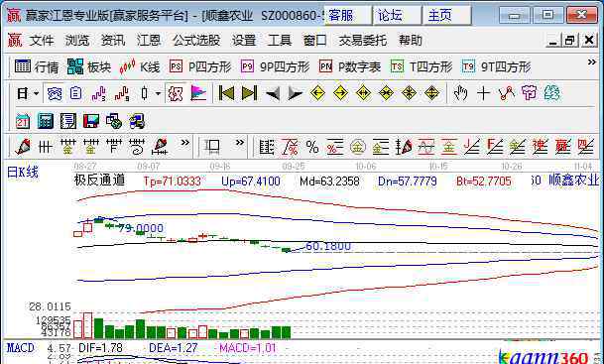Click the save floppy disk icon
The width and height of the screenshot is (604, 364).
(x=91, y=121)
